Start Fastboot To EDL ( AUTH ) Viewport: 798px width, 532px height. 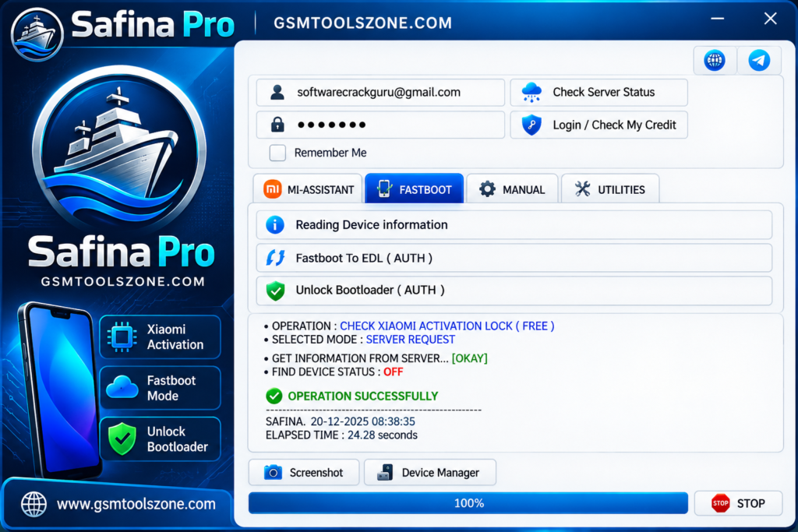click(x=514, y=258)
